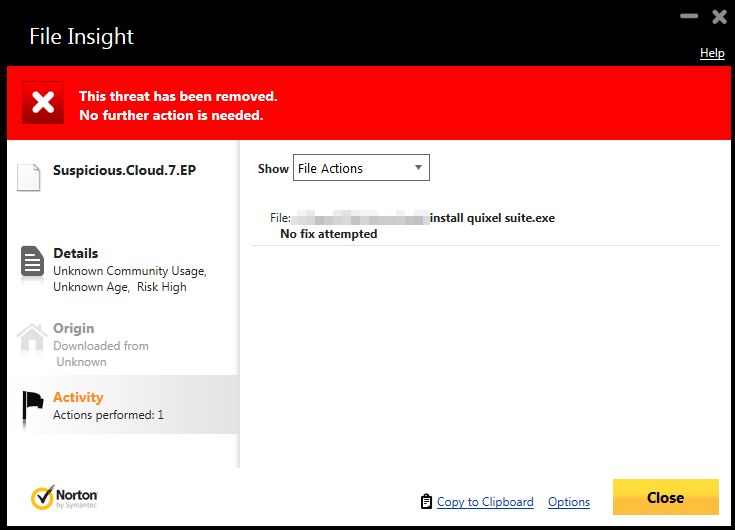The image size is (735, 530).
Task: Click the Copy to Clipboard link
Action: click(485, 502)
